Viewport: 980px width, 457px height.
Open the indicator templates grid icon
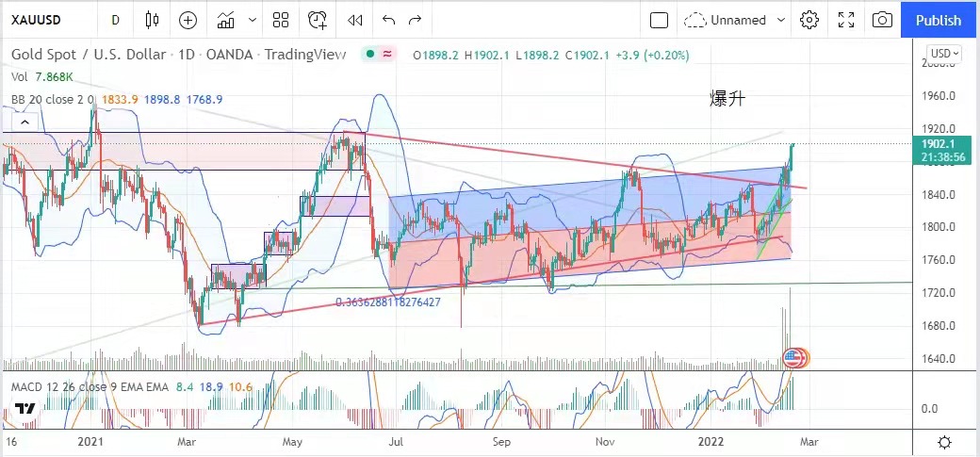(x=281, y=20)
